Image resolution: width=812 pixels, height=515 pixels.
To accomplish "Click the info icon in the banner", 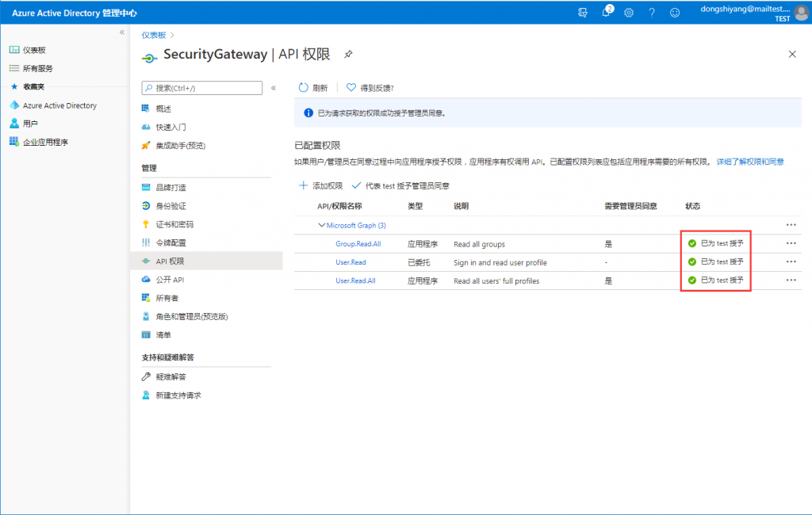I will (308, 113).
